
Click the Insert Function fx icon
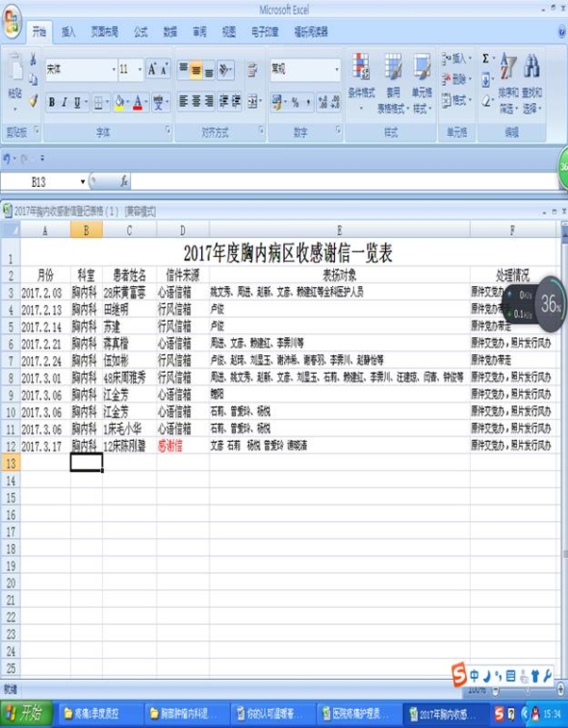point(124,182)
